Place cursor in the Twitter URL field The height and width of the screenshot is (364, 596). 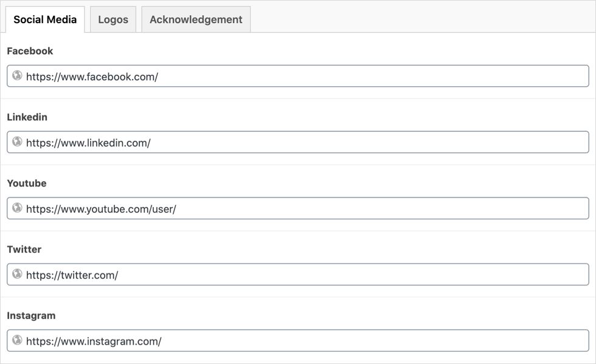pyautogui.click(x=243, y=275)
